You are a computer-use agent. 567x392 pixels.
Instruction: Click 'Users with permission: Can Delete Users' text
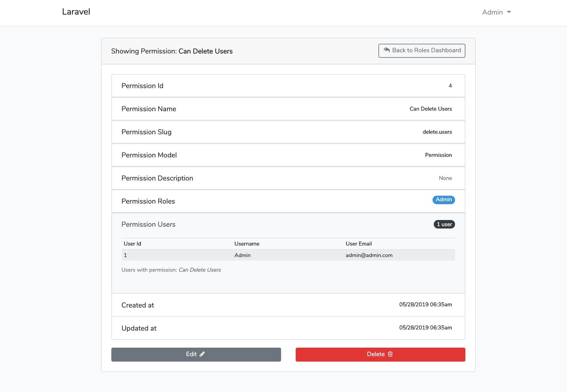coord(171,270)
